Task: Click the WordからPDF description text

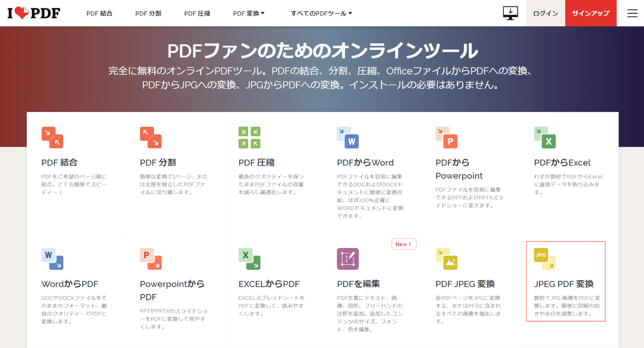Action: point(74,310)
